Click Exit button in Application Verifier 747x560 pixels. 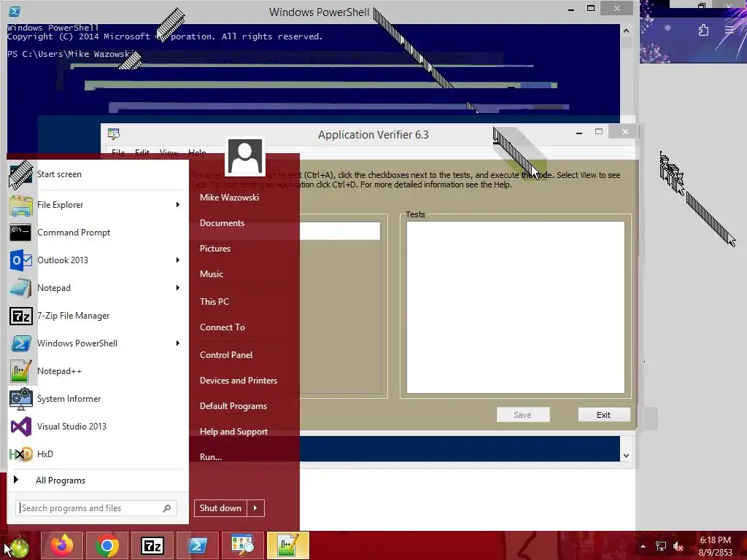pyautogui.click(x=604, y=415)
